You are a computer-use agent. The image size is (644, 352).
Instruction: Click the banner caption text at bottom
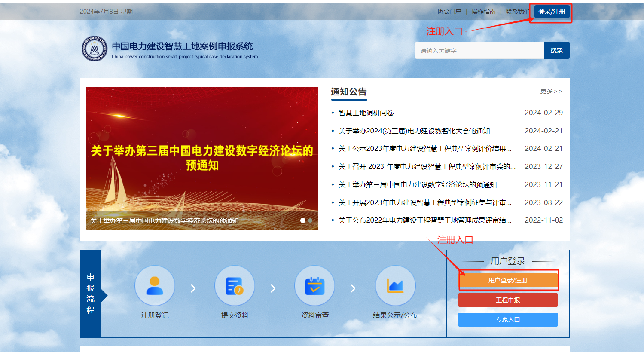[165, 220]
